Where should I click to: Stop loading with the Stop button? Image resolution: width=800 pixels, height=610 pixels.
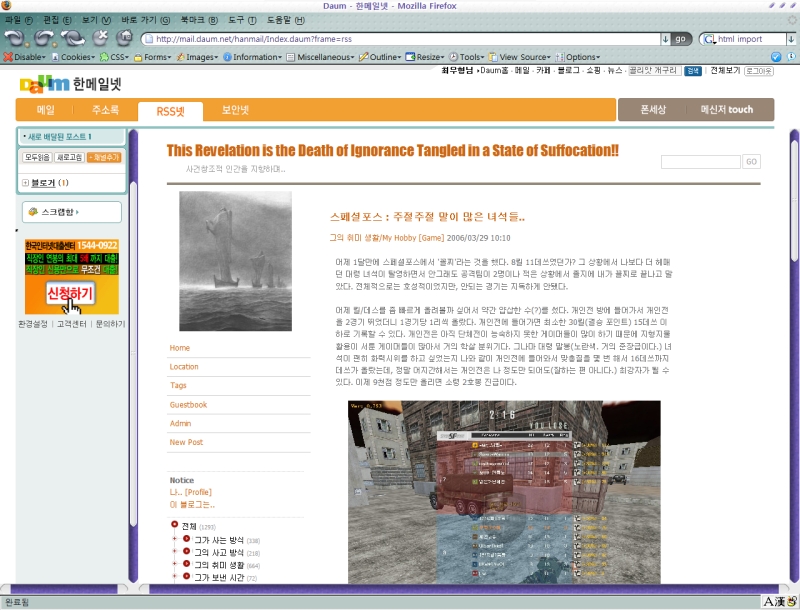101,38
